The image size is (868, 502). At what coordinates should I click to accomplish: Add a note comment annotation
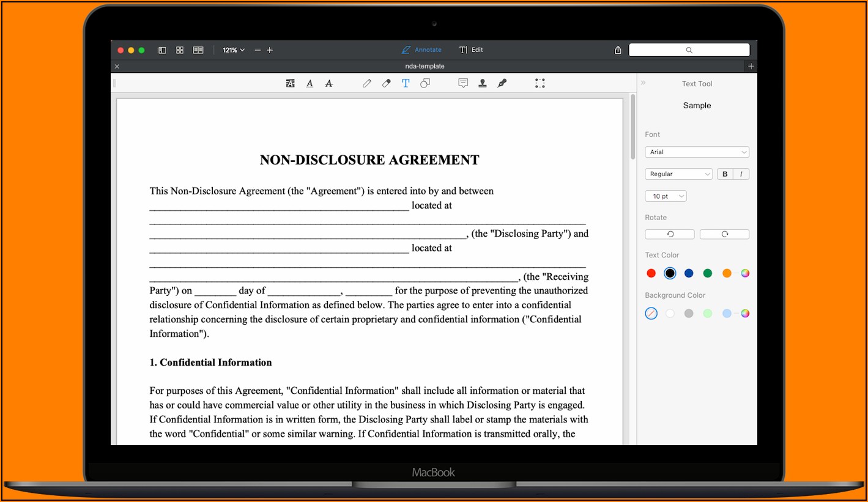pos(463,83)
